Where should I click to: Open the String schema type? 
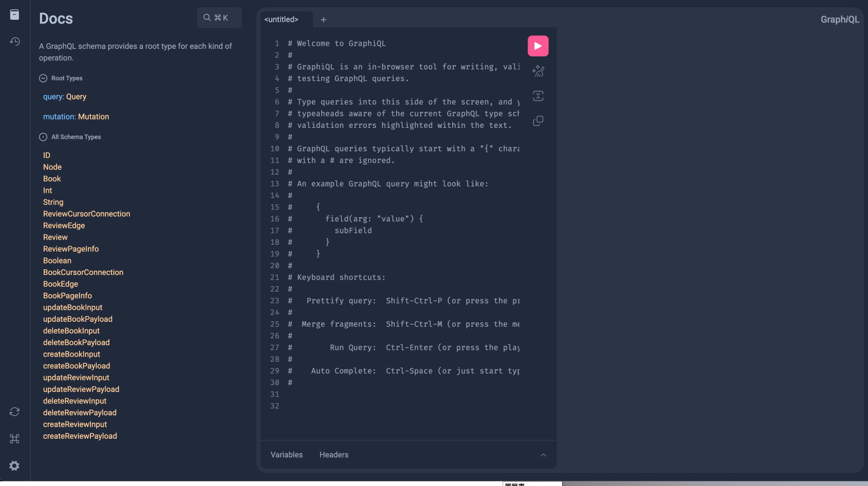point(53,202)
